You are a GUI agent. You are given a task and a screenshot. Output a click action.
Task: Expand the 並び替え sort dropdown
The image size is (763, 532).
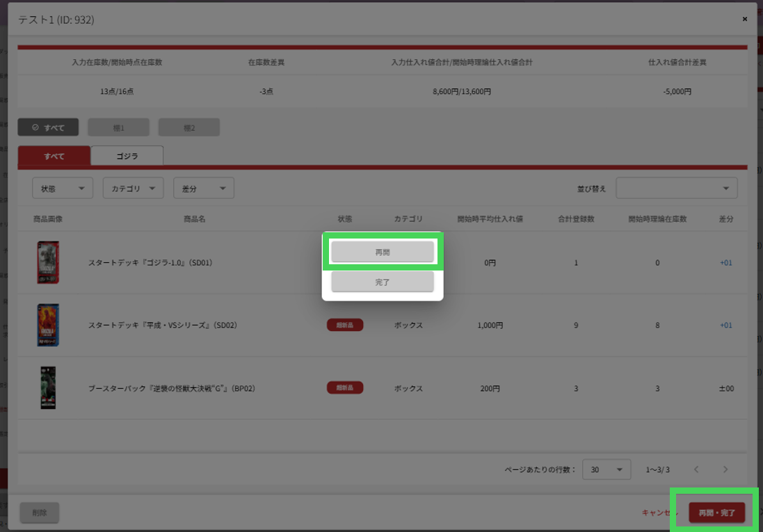point(676,188)
